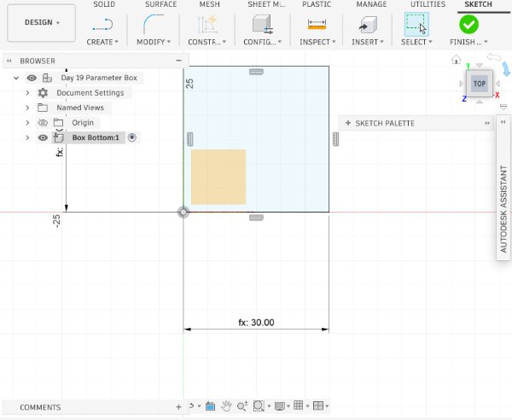The image size is (512, 420).
Task: Click the Configure cube icon
Action: pyautogui.click(x=263, y=24)
